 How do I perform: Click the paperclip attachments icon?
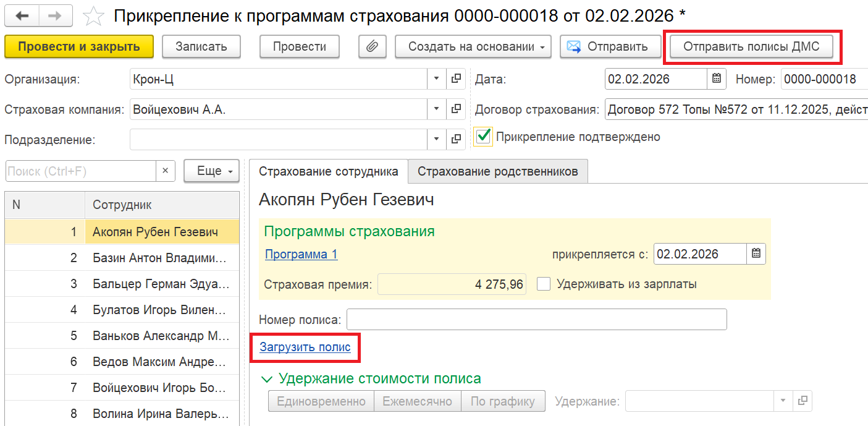tap(372, 46)
